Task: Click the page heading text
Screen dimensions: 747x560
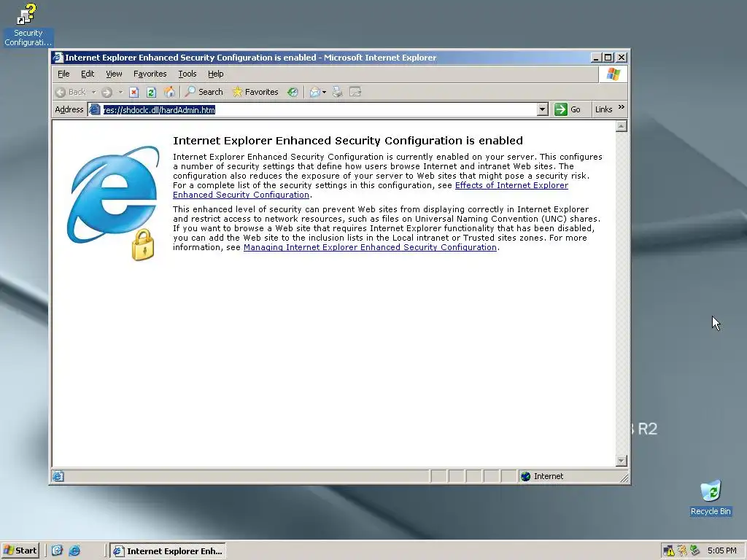Action: (348, 141)
